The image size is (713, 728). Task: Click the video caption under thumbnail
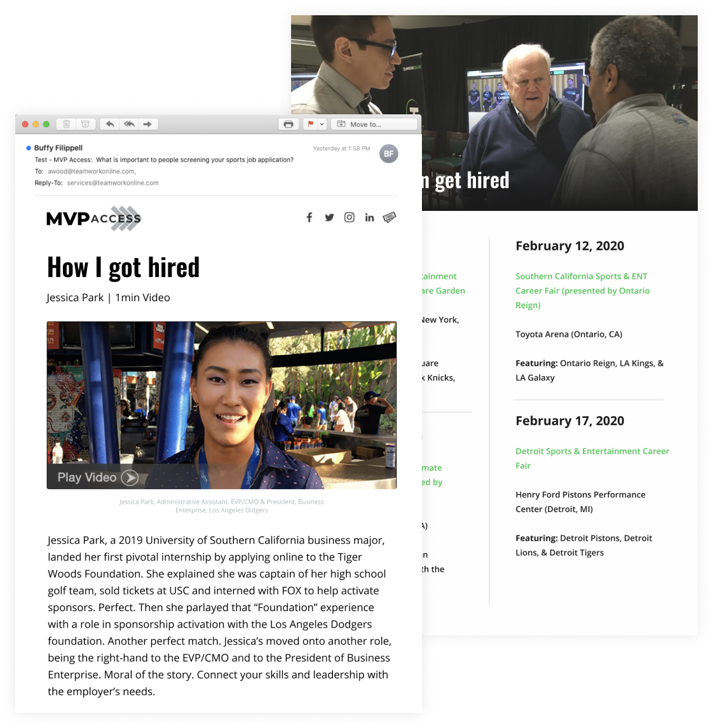(x=222, y=506)
